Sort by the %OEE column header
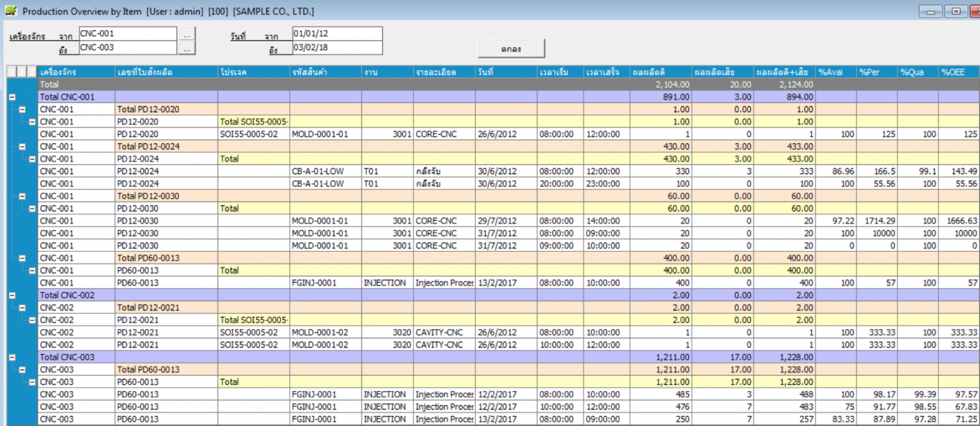The image size is (980, 426). coord(959,72)
